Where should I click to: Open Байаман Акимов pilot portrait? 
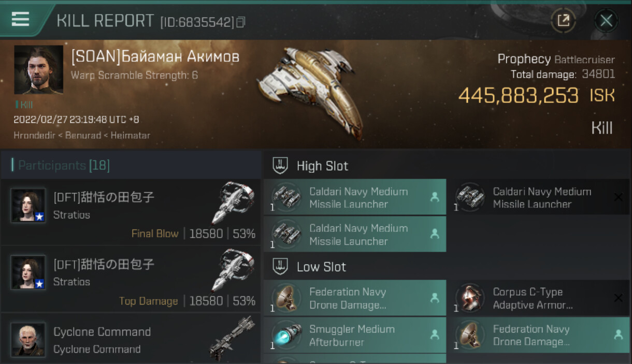(38, 69)
